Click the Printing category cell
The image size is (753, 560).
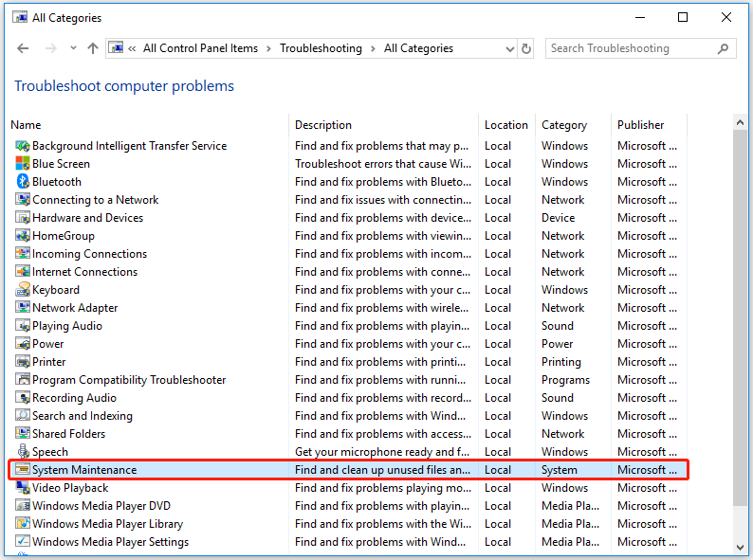[560, 362]
